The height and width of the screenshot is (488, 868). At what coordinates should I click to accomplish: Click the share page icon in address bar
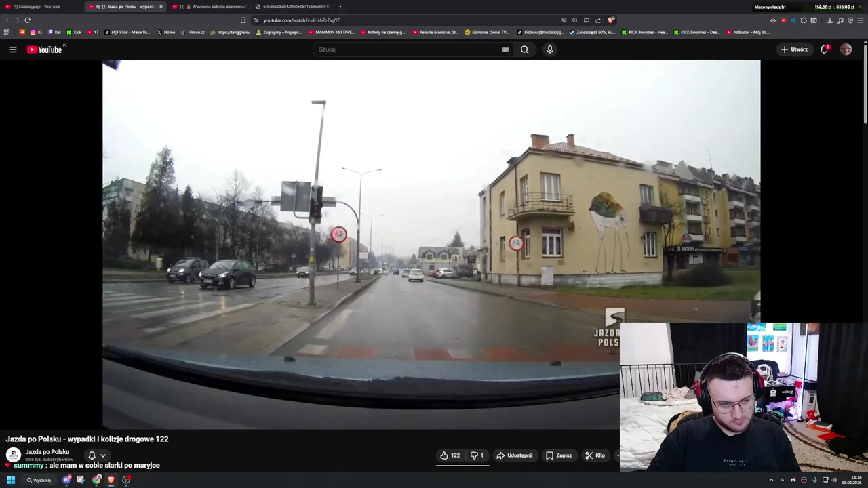tap(598, 20)
